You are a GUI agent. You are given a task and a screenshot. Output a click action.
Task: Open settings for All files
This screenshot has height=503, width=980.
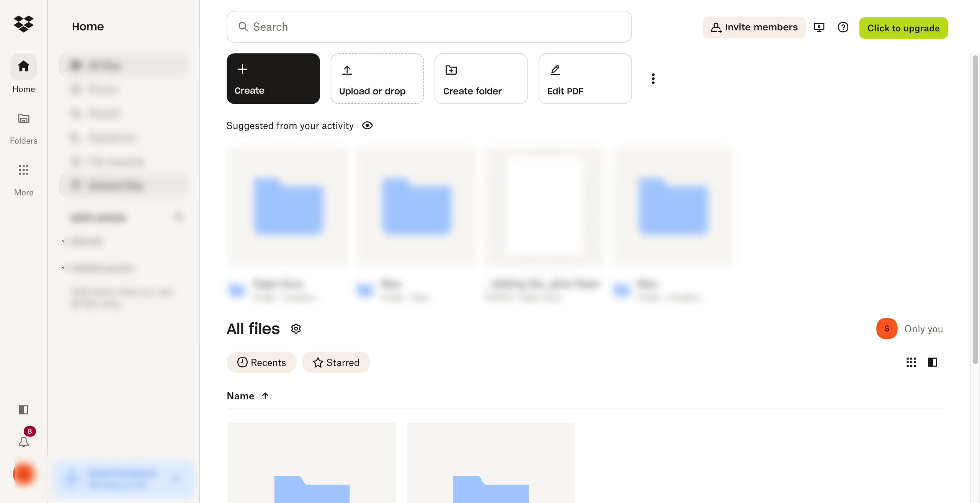click(296, 328)
